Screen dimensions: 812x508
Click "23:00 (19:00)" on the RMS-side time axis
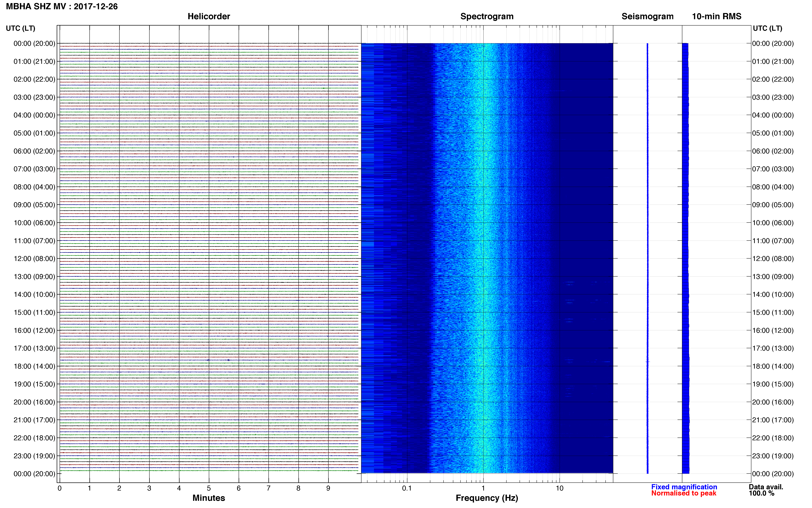point(773,456)
